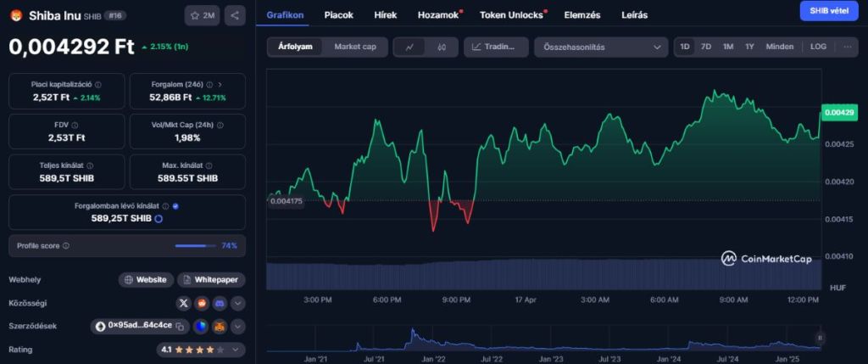
Task: Open TradingView chart mode
Action: point(496,48)
